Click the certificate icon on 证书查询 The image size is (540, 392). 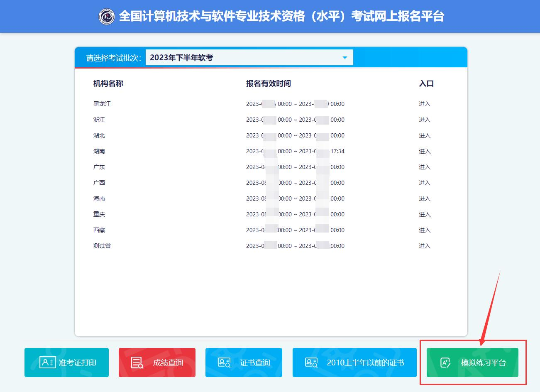(224, 363)
